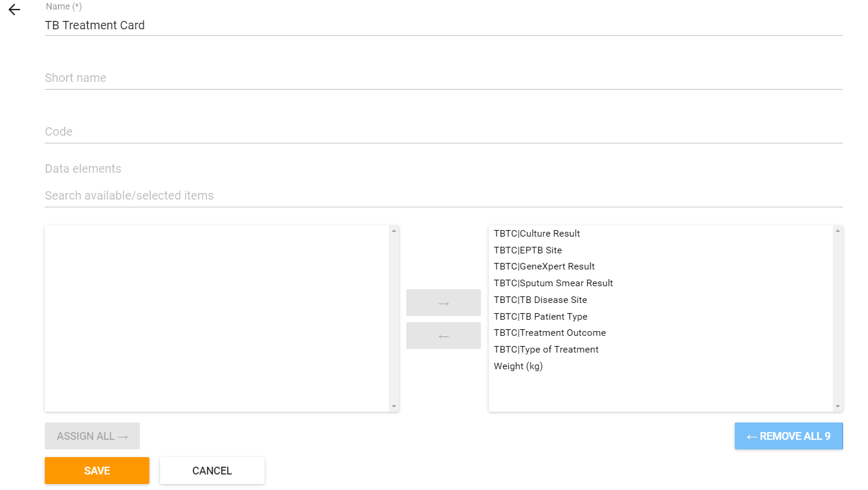Click the Remove All 9 button
The image size is (868, 490).
789,436
